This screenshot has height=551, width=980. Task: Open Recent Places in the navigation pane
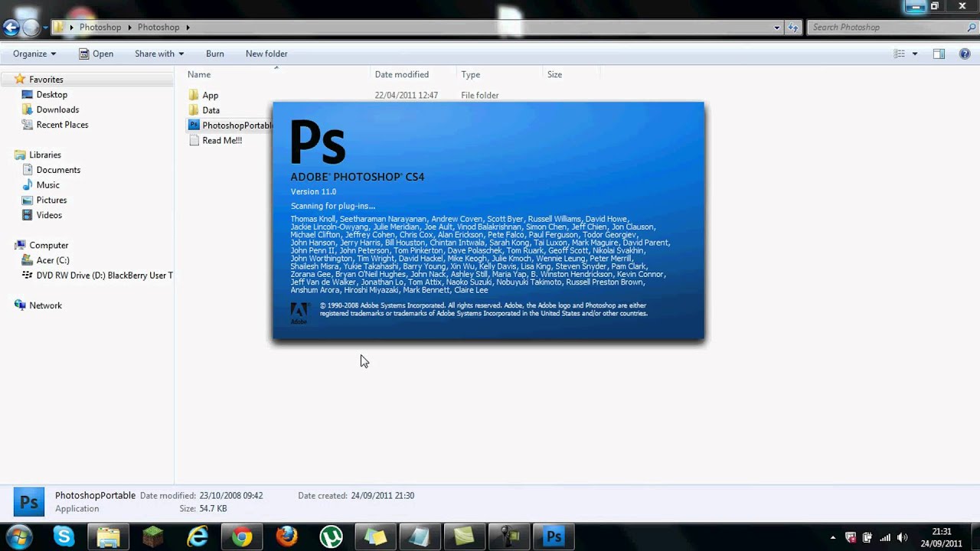(x=62, y=125)
